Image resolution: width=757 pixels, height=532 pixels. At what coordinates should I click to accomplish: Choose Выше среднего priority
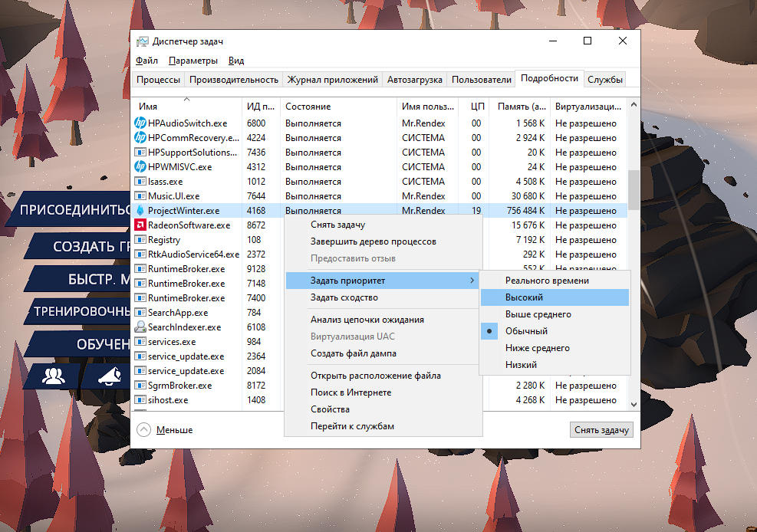[x=555, y=314]
